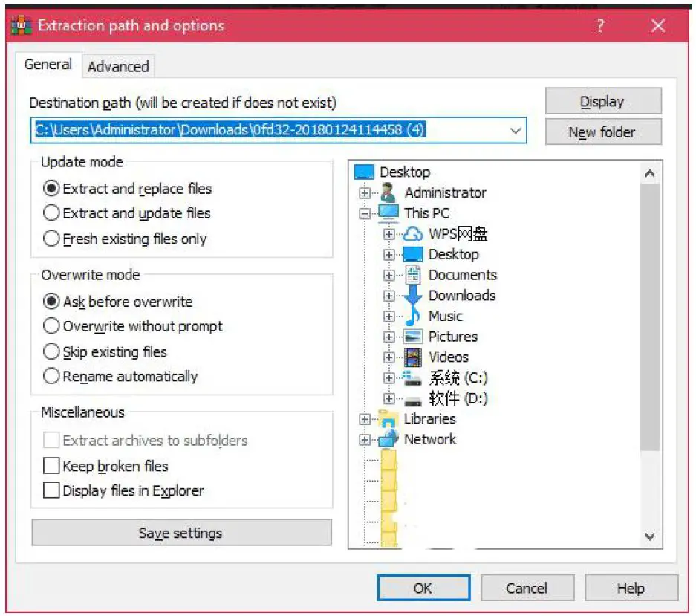This screenshot has width=696, height=616.
Task: Click the system drive (C:) icon
Action: (413, 378)
